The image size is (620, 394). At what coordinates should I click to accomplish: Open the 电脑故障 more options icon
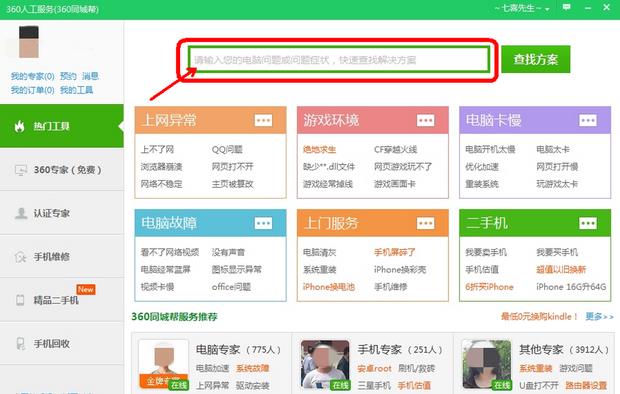(263, 223)
